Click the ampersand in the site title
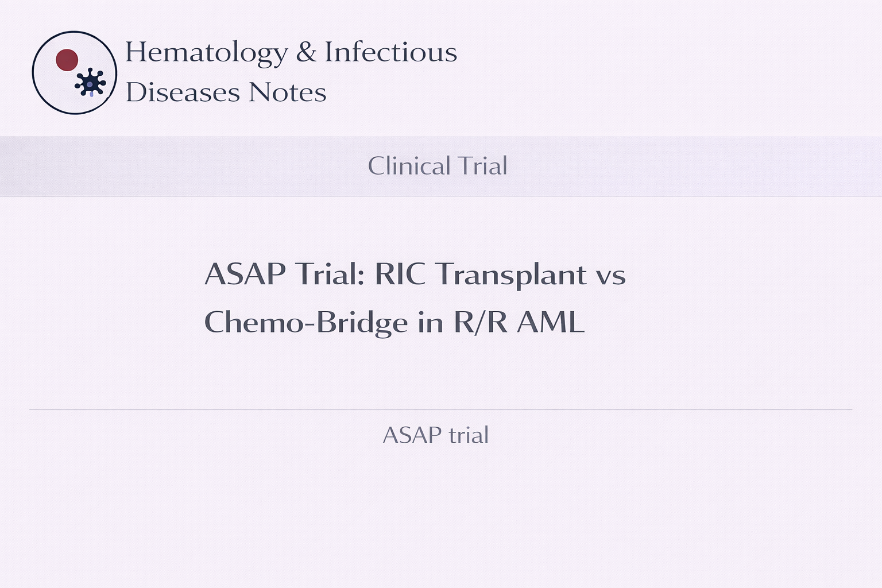Image resolution: width=882 pixels, height=588 pixels. (x=306, y=52)
